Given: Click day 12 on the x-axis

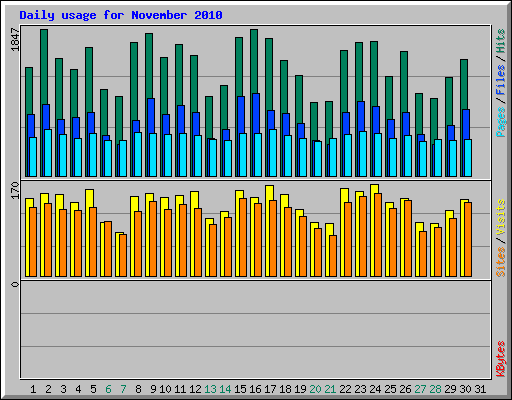Looking at the screenshot, I should (195, 389).
